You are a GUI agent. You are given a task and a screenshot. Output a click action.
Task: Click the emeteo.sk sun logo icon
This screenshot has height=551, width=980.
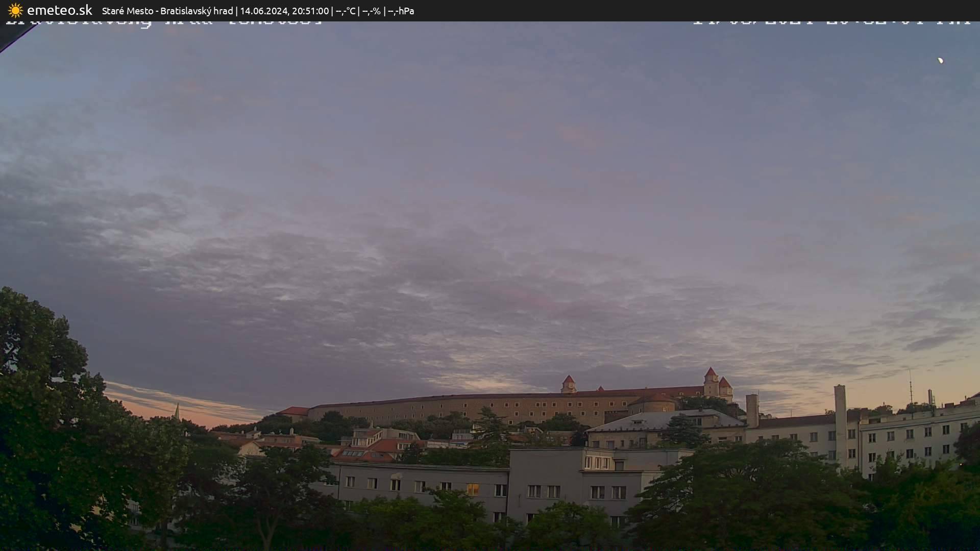point(15,10)
